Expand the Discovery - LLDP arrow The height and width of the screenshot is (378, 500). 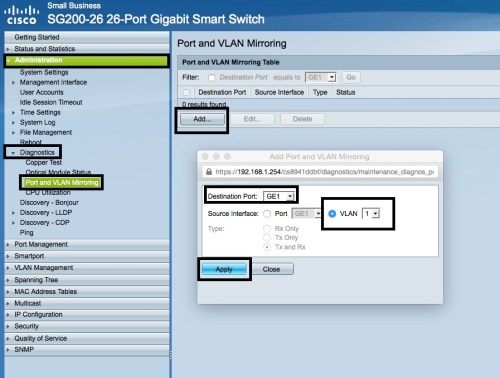tap(13, 213)
